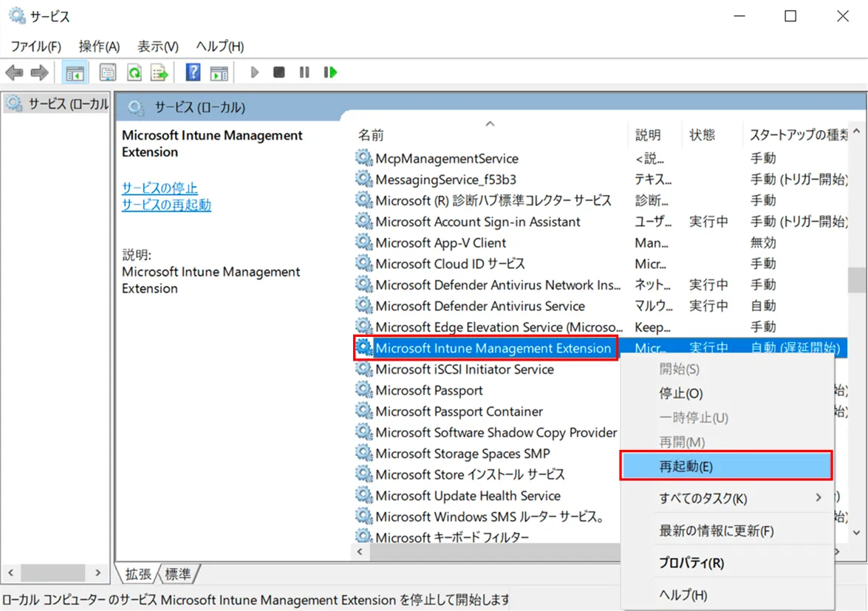Click the Properties toolbar icon
868x611 pixels.
[107, 72]
